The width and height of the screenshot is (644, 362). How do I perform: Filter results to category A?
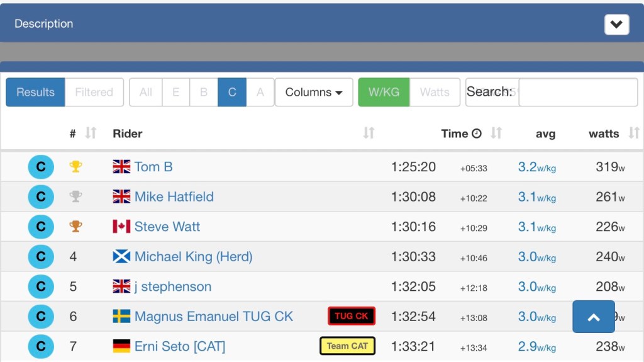point(260,92)
